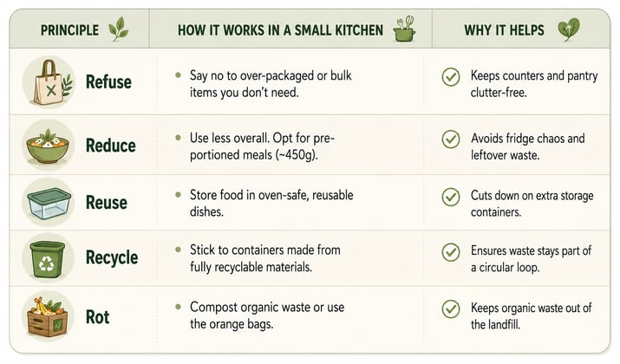Viewport: 620px width, 364px height.
Task: Click checkmark beside fridge chaos benefit
Action: (451, 140)
